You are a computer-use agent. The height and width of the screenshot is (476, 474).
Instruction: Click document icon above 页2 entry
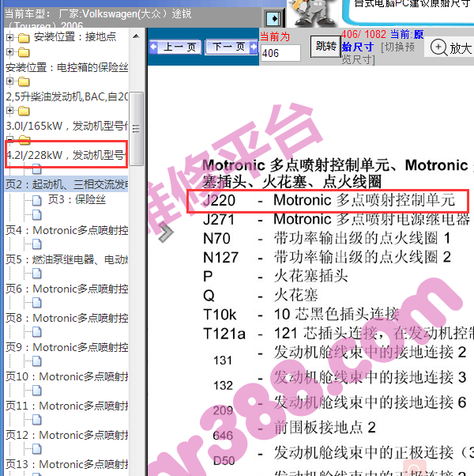pyautogui.click(x=36, y=169)
